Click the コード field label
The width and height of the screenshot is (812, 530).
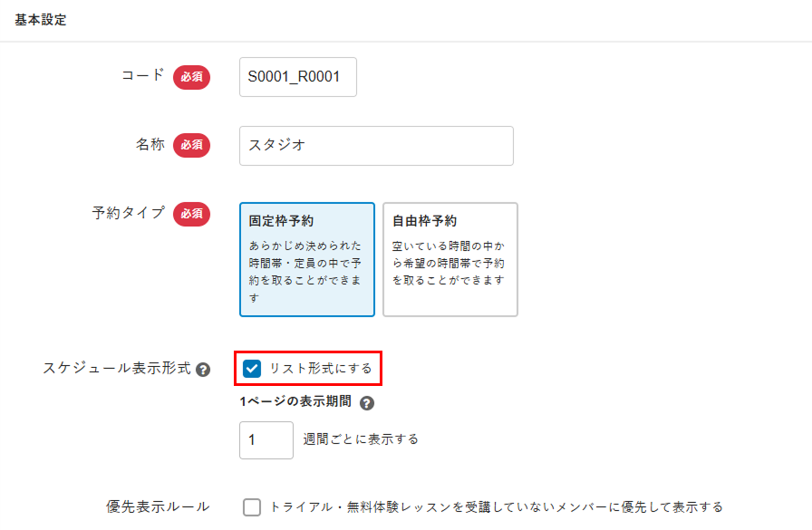pos(143,76)
